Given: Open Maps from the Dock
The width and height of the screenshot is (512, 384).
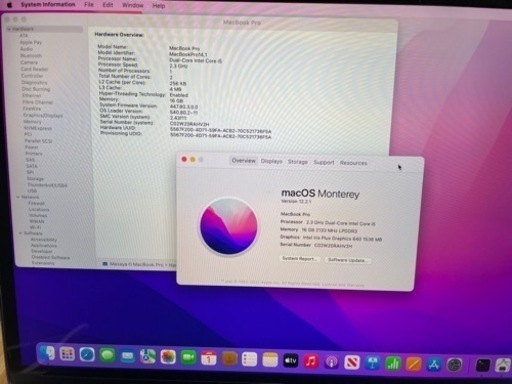Looking at the screenshot, I should [x=148, y=357].
